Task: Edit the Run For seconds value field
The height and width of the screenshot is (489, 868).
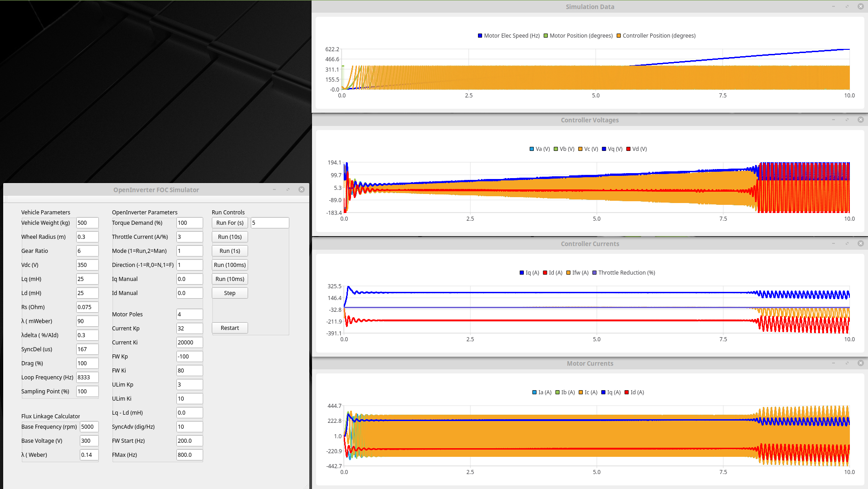Action: (x=269, y=223)
